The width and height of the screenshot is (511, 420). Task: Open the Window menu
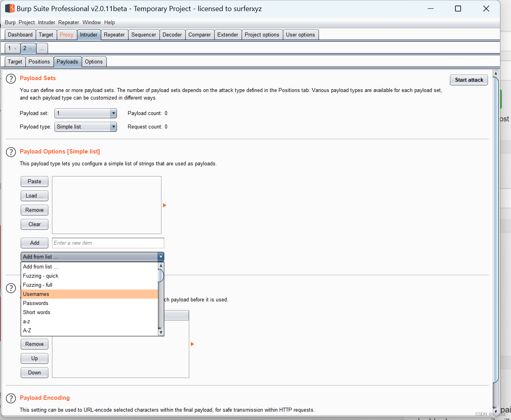click(x=92, y=22)
